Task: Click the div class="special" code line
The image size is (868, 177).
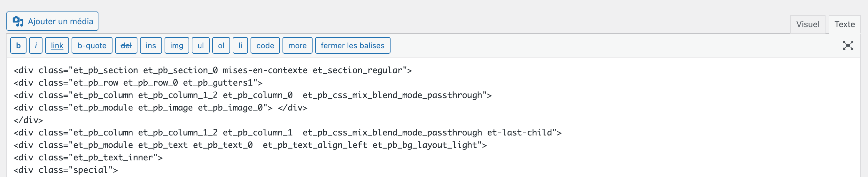Action: coord(66,170)
